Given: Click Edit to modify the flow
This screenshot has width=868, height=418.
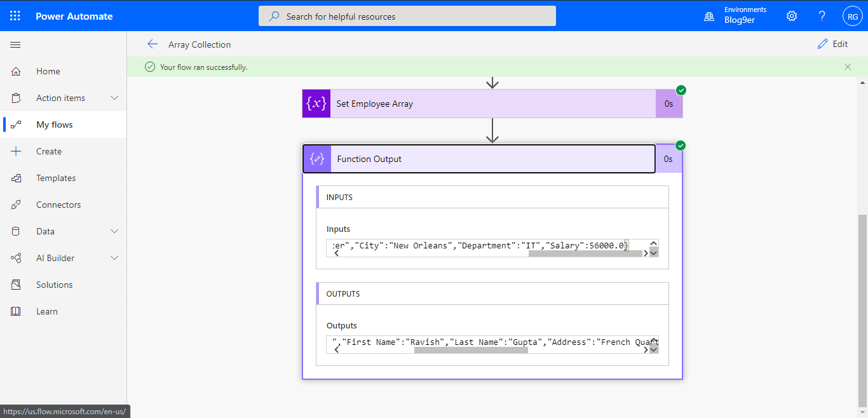Looking at the screenshot, I should coord(832,44).
